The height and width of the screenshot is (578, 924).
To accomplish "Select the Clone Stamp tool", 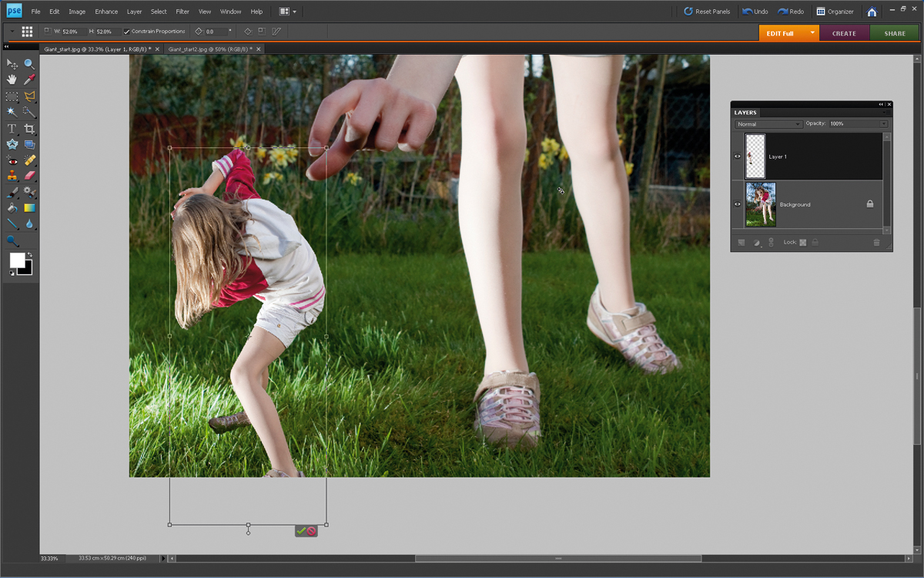I will pyautogui.click(x=12, y=176).
